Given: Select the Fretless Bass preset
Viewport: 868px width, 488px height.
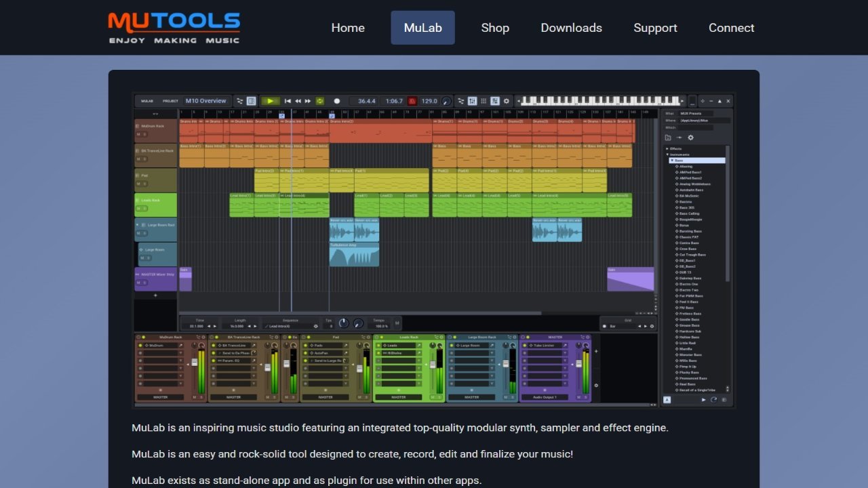Looking at the screenshot, I should coord(691,314).
